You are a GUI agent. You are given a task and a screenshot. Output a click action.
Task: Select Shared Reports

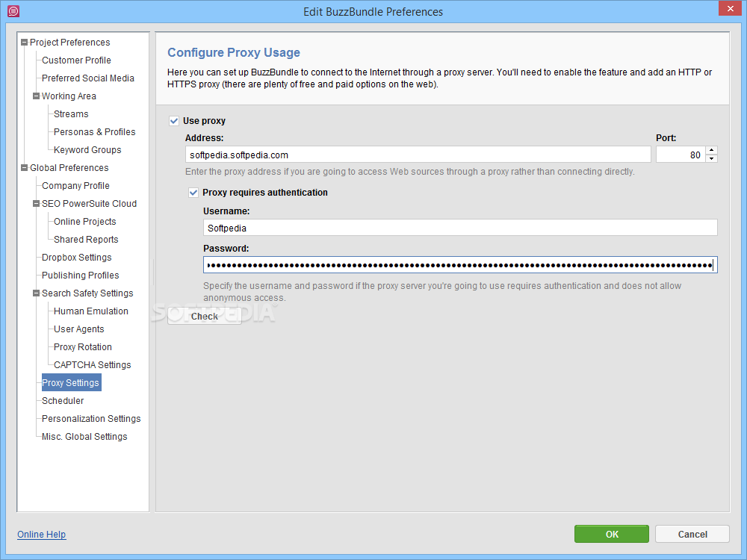tap(86, 240)
